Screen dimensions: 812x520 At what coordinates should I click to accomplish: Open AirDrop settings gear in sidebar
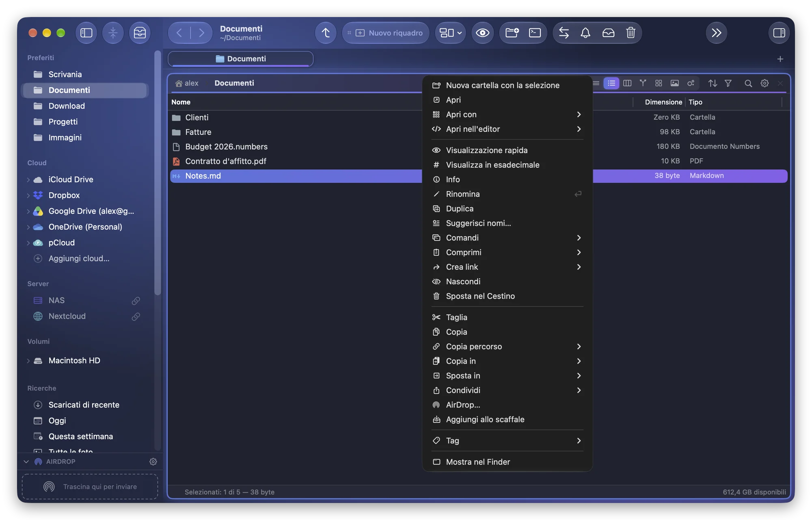[153, 462]
